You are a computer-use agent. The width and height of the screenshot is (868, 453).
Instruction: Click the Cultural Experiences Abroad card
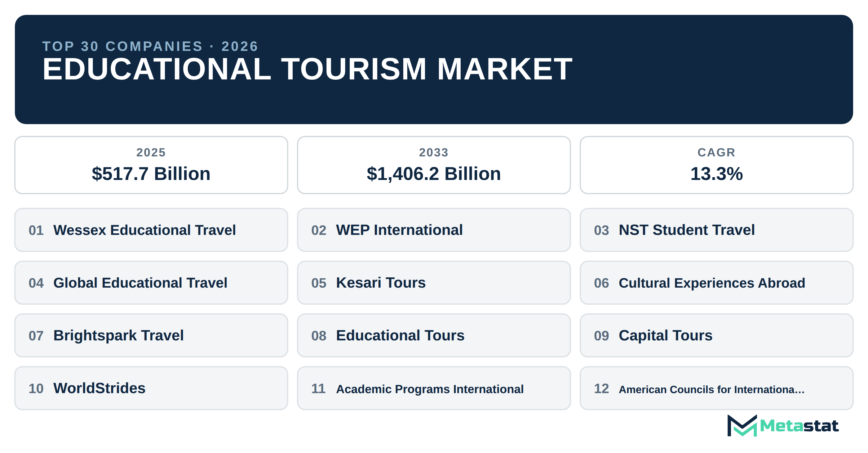point(717,283)
